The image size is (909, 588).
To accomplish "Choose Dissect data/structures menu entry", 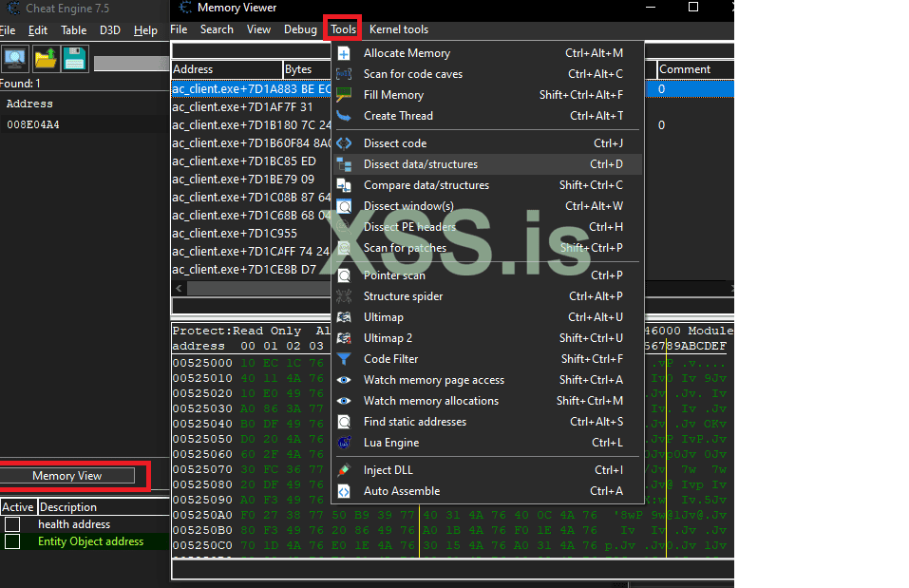I will tap(487, 164).
